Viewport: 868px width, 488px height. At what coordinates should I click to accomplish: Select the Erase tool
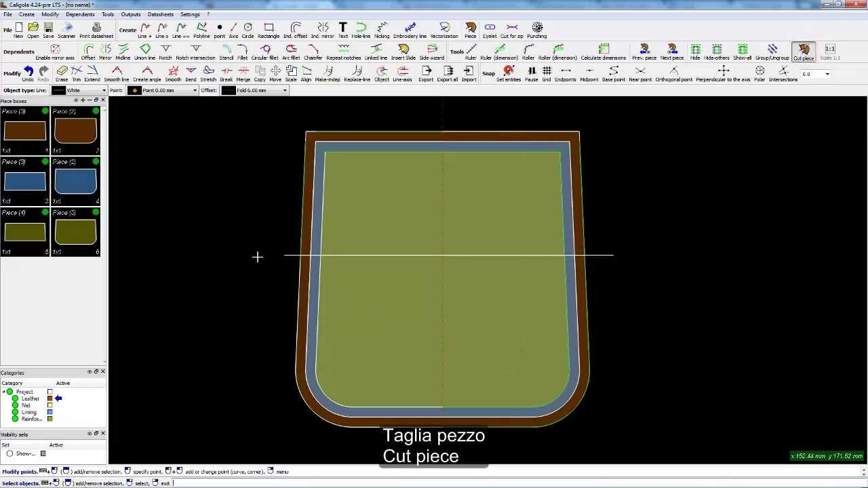click(x=62, y=74)
